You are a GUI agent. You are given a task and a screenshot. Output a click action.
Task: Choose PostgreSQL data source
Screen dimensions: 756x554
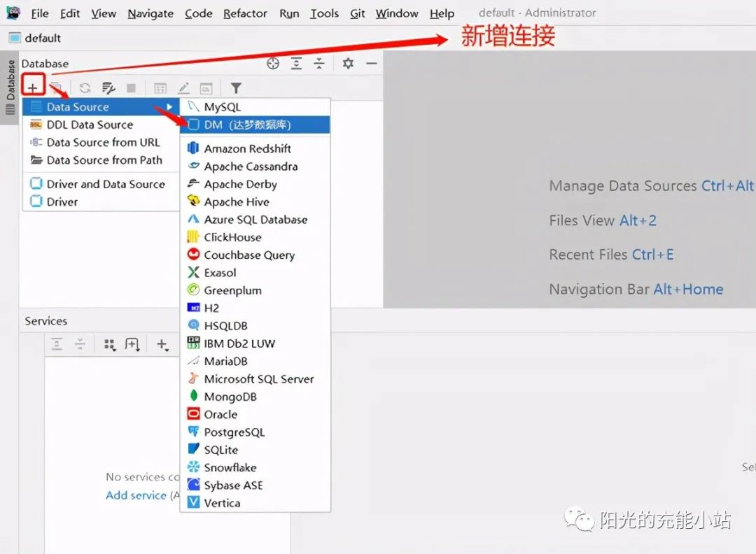[255, 432]
